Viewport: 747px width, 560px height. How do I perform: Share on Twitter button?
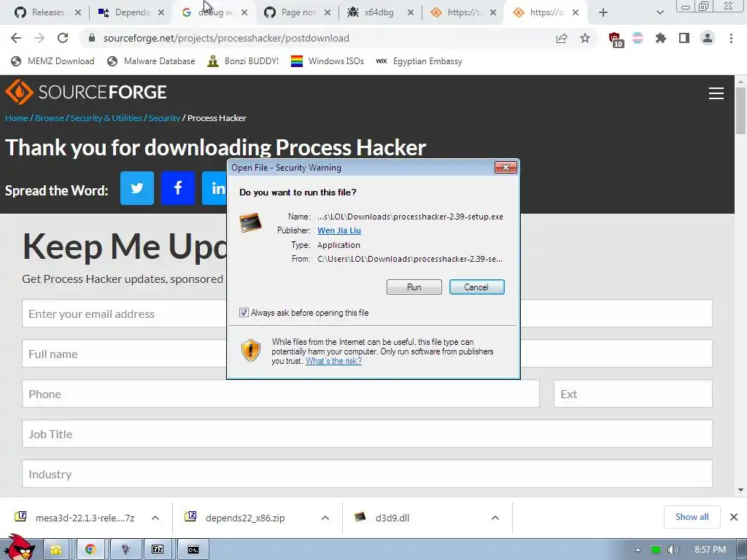(x=137, y=188)
